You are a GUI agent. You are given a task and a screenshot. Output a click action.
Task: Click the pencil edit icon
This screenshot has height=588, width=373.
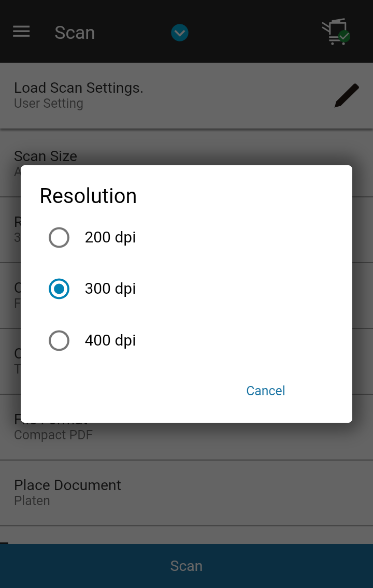pyautogui.click(x=346, y=95)
